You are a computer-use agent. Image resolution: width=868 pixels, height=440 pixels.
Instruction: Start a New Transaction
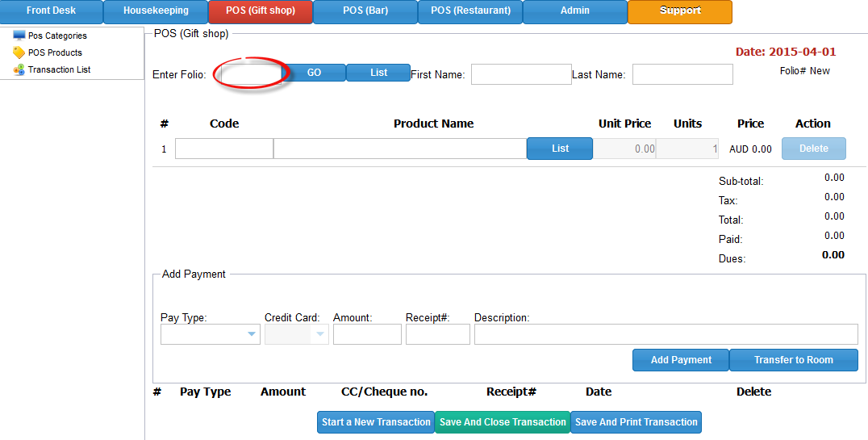click(376, 422)
